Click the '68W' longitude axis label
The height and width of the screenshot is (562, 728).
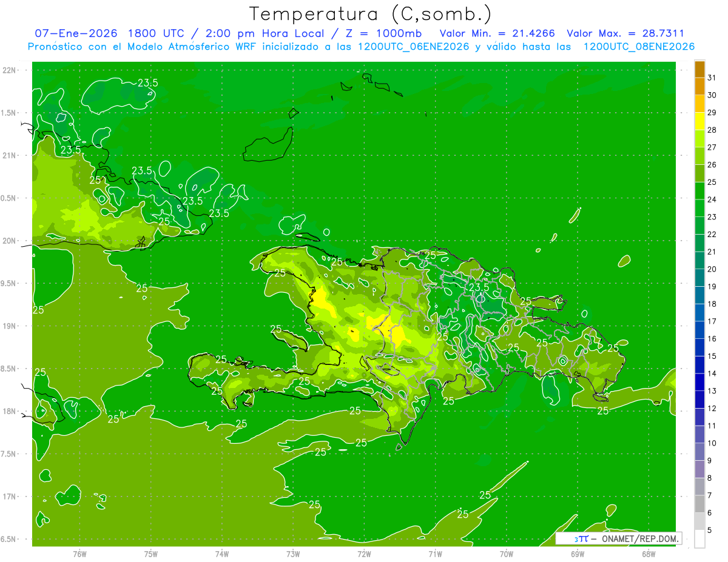click(649, 554)
